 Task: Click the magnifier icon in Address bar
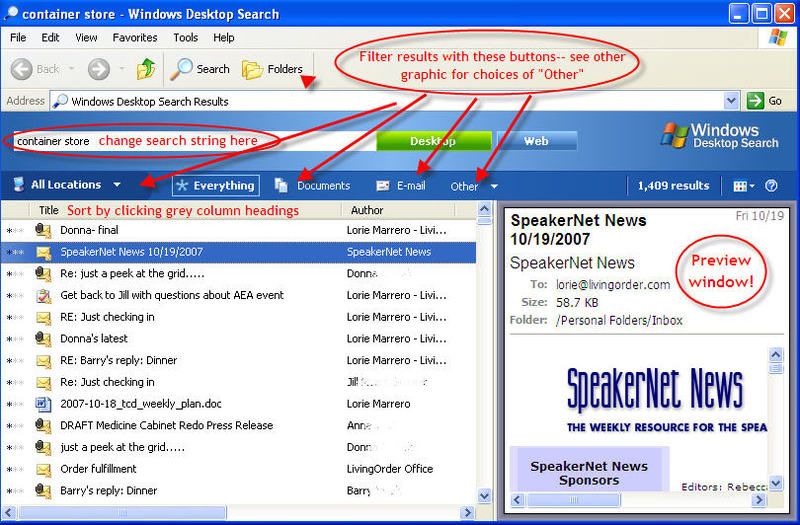[x=60, y=101]
